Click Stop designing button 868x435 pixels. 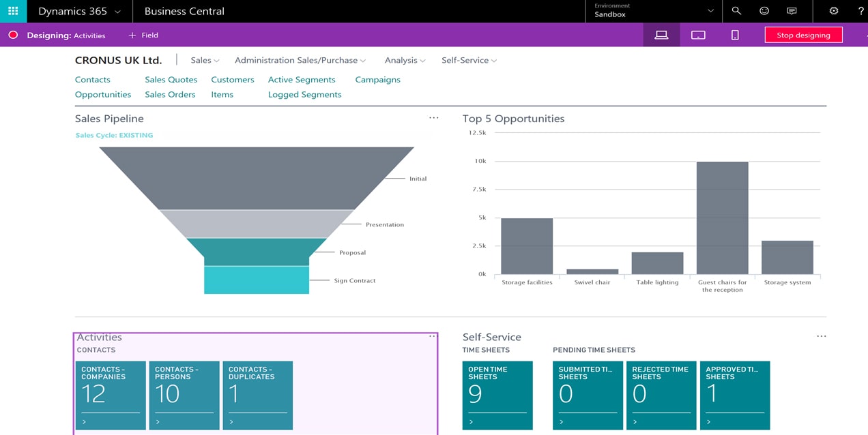[x=803, y=35]
